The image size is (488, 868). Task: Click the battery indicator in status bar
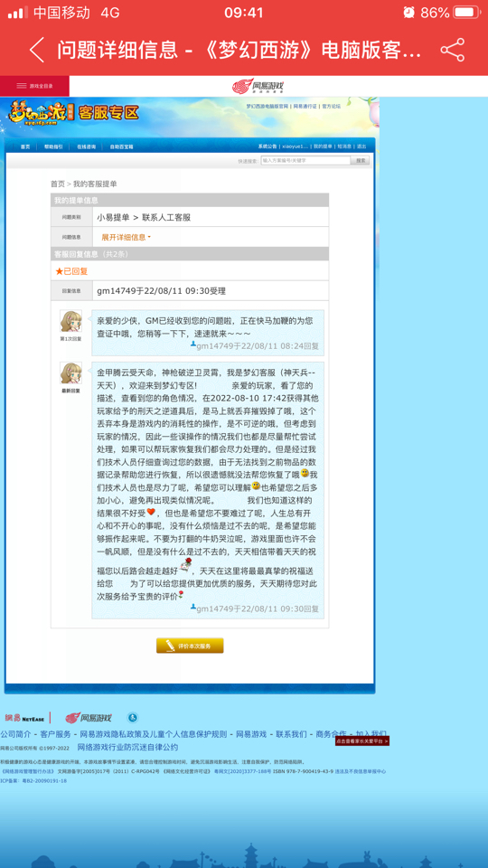click(x=466, y=12)
